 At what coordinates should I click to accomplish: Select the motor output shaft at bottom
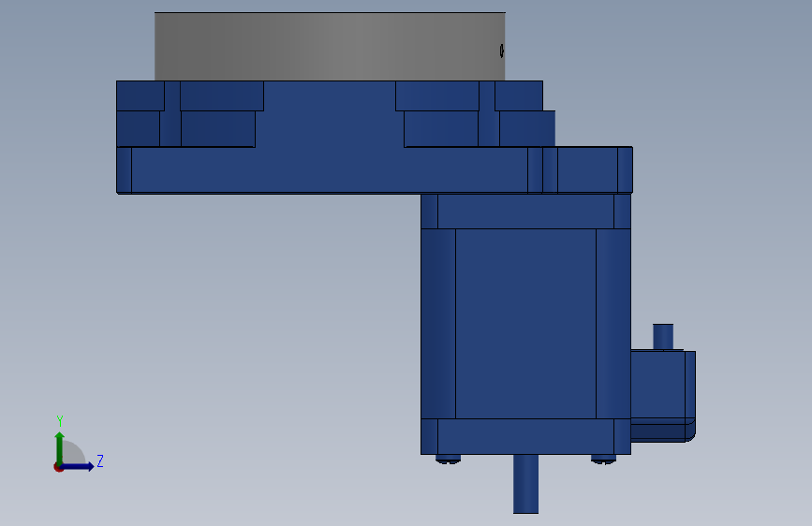[525, 484]
